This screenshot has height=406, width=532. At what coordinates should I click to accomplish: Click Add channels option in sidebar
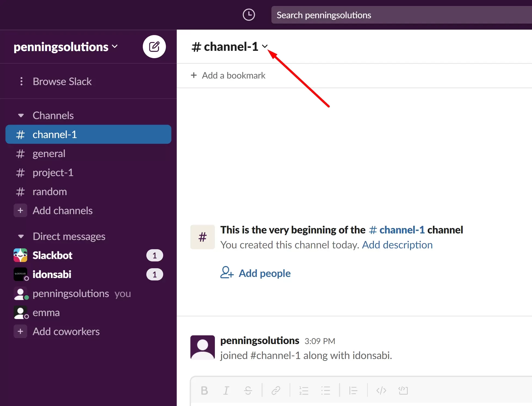[63, 210]
